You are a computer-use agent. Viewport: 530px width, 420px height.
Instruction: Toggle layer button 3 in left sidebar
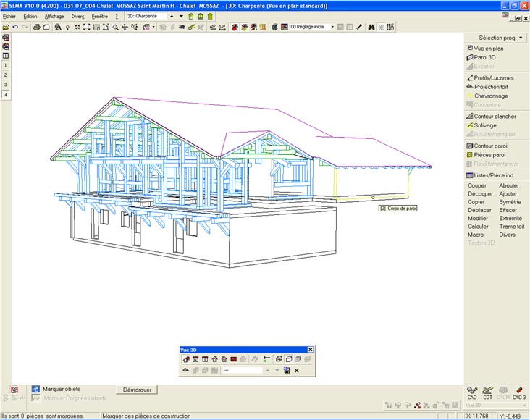point(6,85)
